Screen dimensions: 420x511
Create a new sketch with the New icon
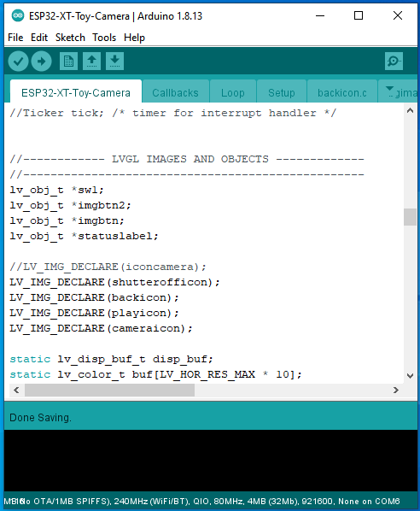pos(68,62)
